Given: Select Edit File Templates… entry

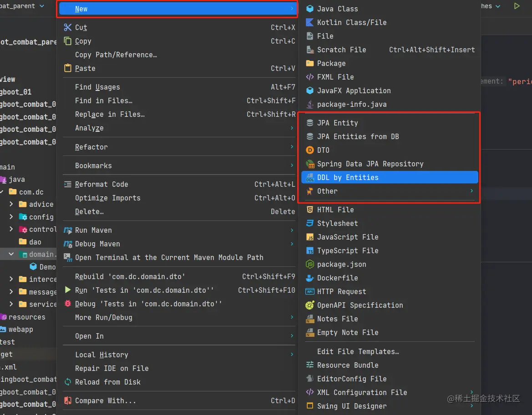Looking at the screenshot, I should (390, 352).
